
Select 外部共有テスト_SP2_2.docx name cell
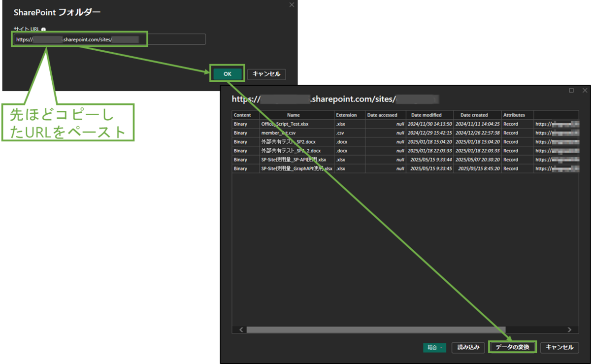pyautogui.click(x=296, y=151)
